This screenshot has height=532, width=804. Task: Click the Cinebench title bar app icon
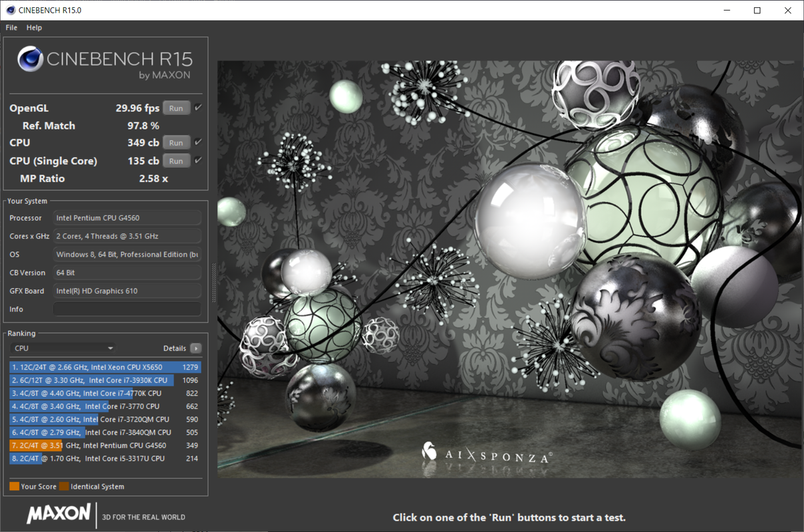pos(9,10)
